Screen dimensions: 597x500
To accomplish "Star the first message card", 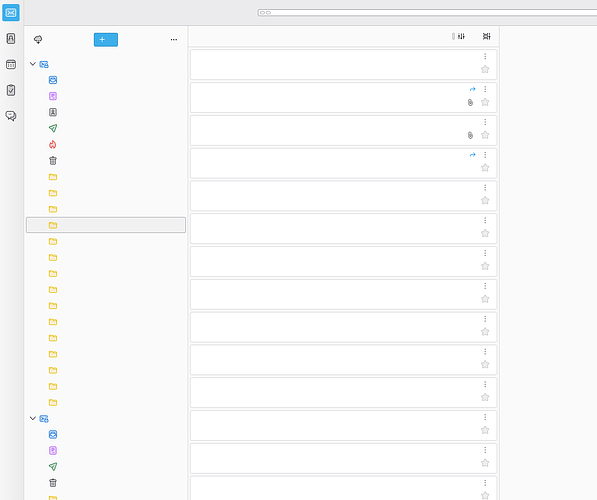I will 485,69.
